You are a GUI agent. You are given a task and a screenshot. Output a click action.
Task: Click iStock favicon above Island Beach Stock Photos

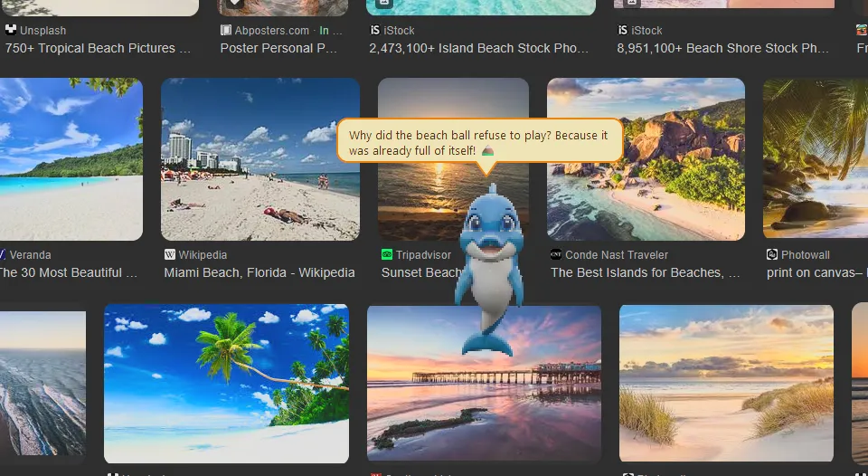coord(374,30)
